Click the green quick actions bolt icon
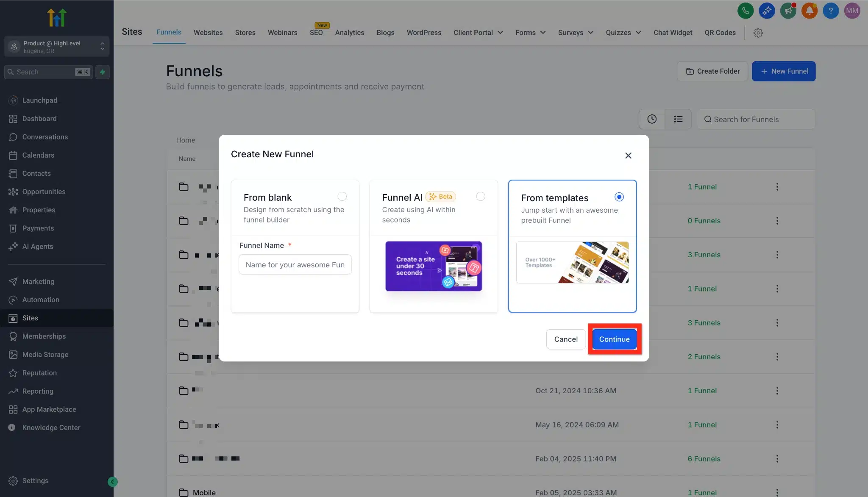The width and height of the screenshot is (868, 497). 103,72
